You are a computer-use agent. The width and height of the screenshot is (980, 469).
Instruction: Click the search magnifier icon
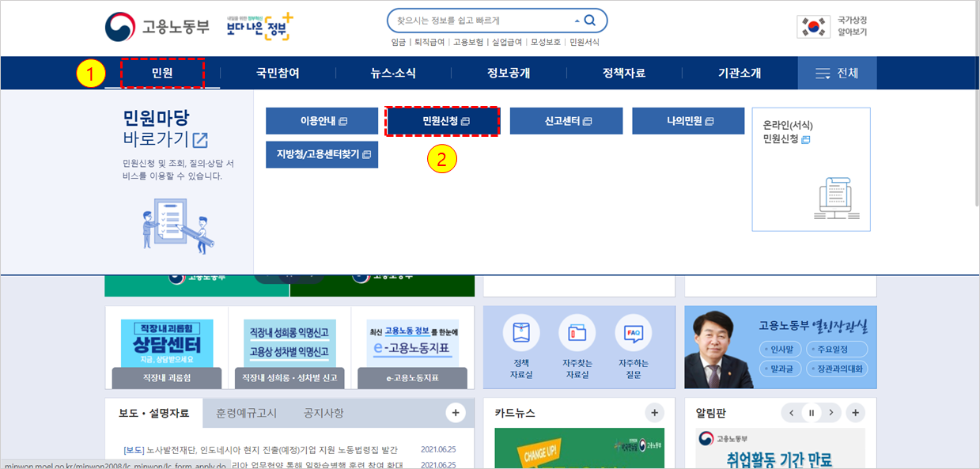click(589, 21)
